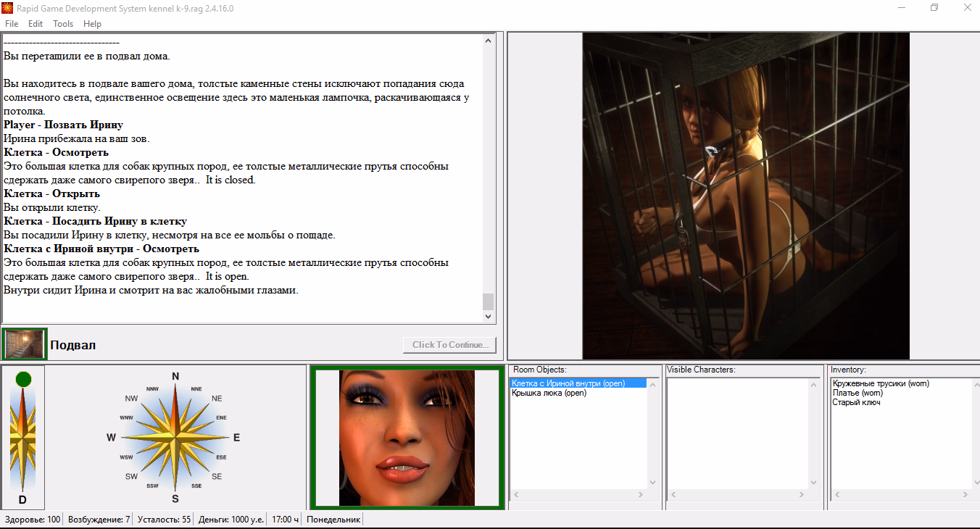980x529 pixels.
Task: Click the Подвал location thumbnail
Action: [25, 344]
